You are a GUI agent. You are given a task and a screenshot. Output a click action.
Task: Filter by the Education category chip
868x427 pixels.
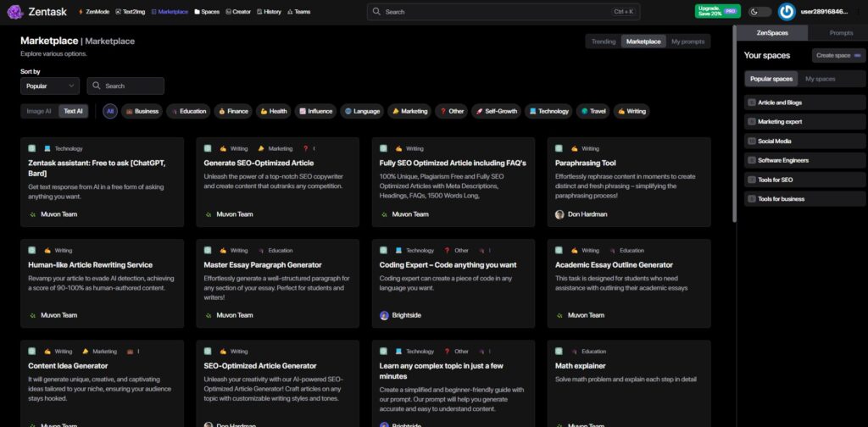click(188, 111)
